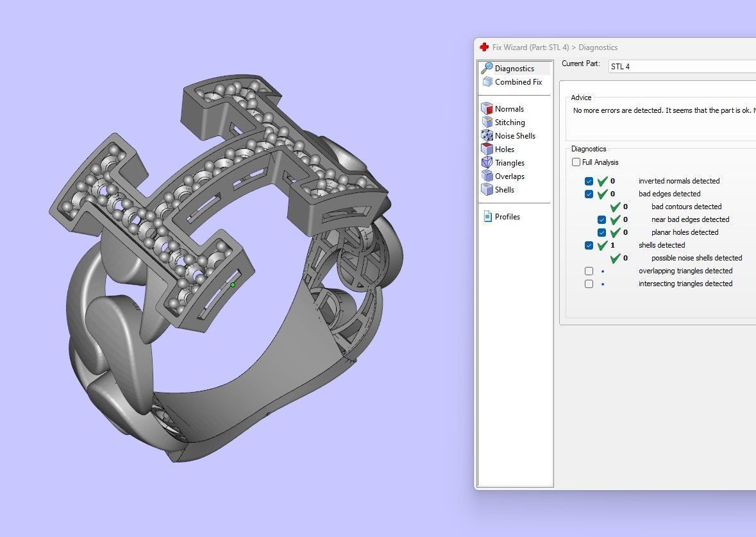Click the Overlaps cube icon
The height and width of the screenshot is (537, 756).
(487, 176)
